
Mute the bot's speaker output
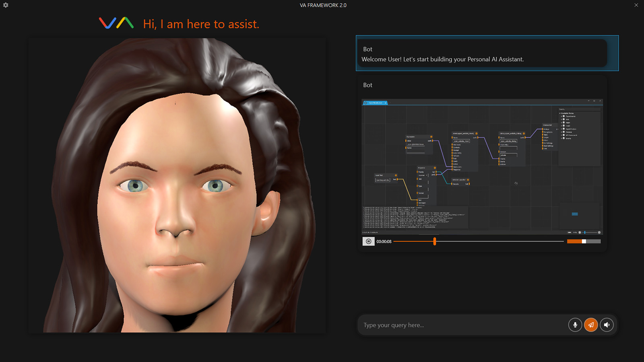pyautogui.click(x=607, y=325)
